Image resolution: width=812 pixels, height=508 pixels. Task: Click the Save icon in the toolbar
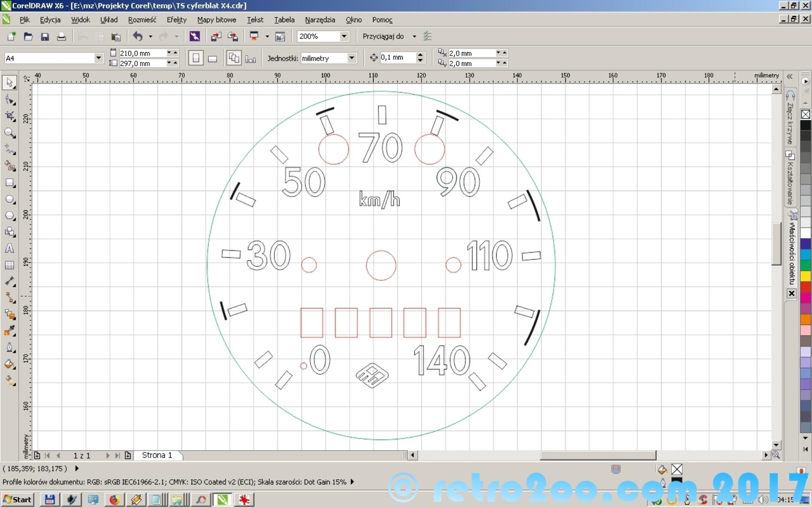point(45,37)
